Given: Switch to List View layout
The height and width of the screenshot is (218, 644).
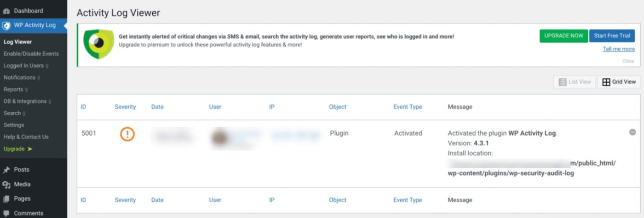Looking at the screenshot, I should (x=575, y=82).
